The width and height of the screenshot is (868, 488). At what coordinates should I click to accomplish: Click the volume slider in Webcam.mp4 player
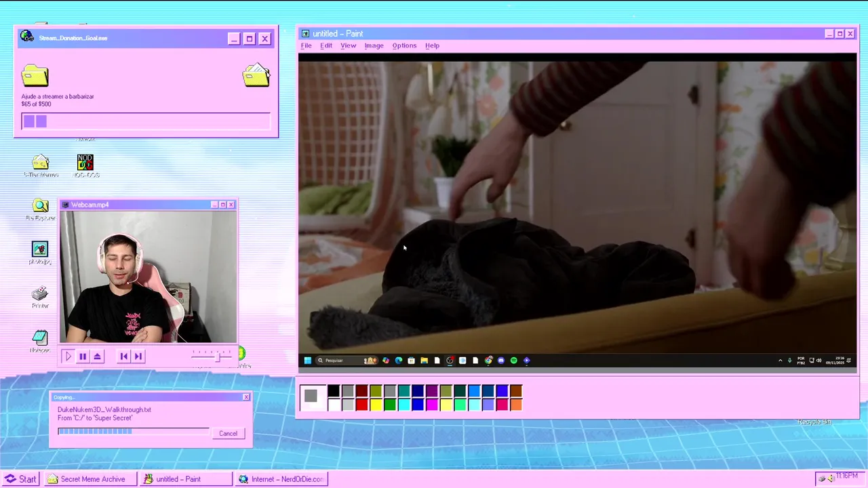pyautogui.click(x=212, y=356)
